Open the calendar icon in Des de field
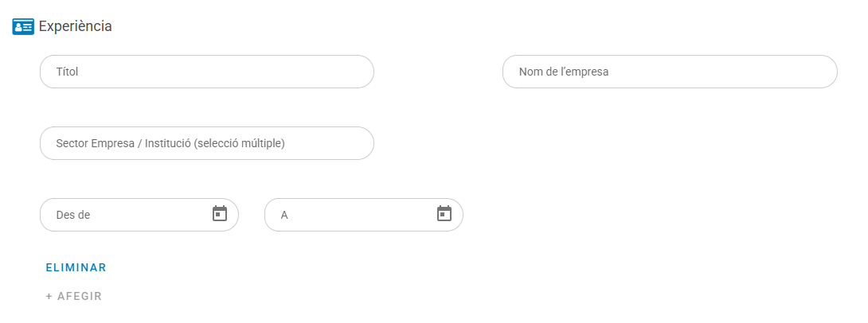 220,214
